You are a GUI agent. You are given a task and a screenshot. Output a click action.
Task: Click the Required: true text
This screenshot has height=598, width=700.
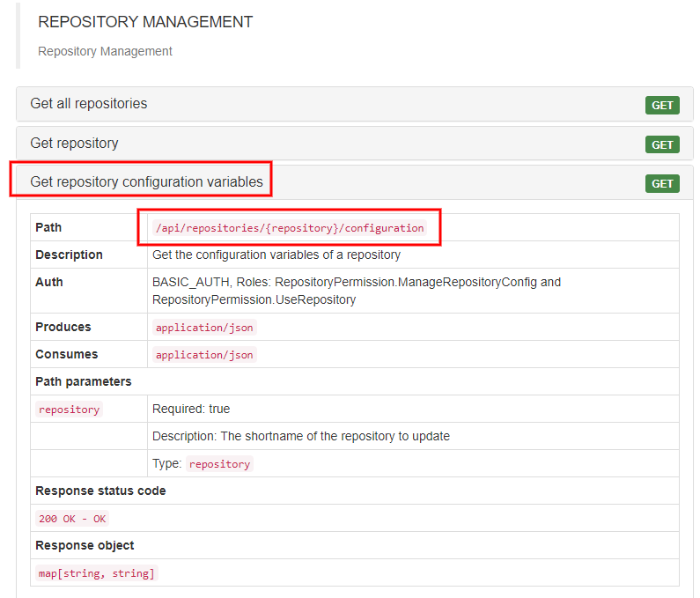pos(191,410)
